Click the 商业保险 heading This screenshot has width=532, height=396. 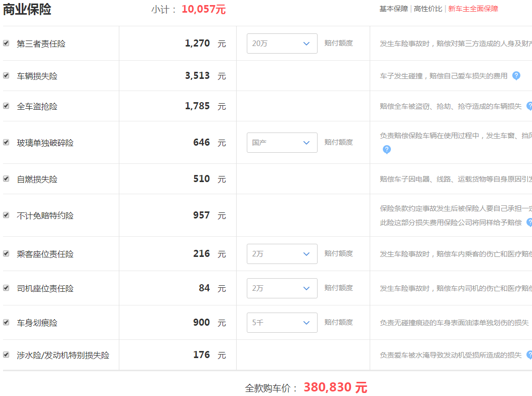(27, 9)
